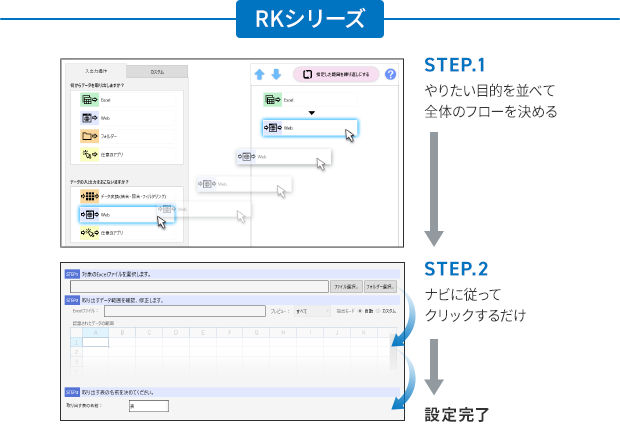Click the 仕事台アプリ input icon
Screen dimensions: 620x446
(89, 155)
